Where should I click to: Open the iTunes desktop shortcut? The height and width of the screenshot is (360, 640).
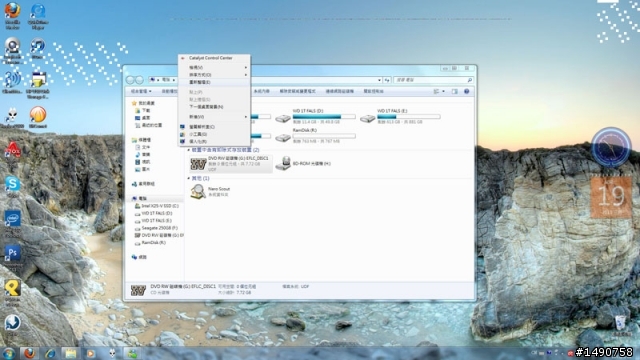[x=38, y=49]
